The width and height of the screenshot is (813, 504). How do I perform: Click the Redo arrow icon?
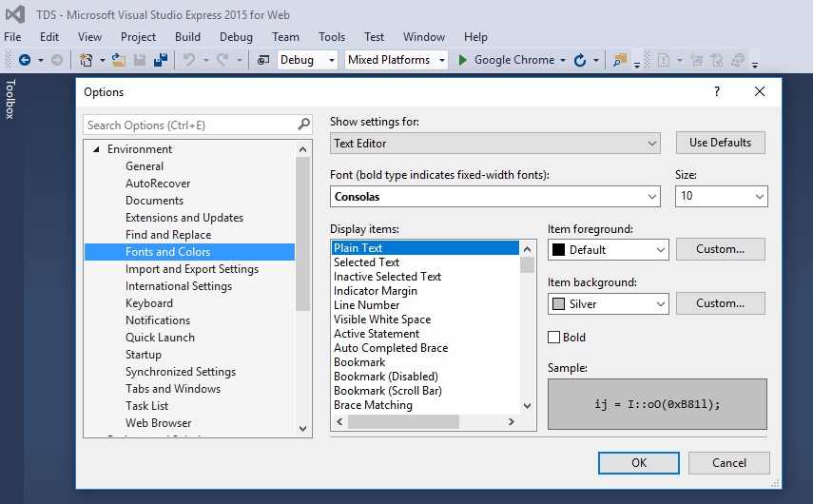click(x=223, y=60)
